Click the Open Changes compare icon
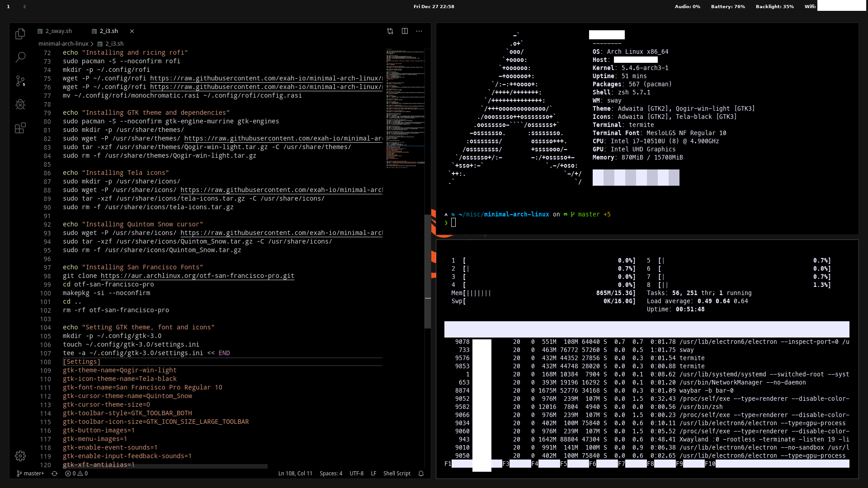The height and width of the screenshot is (488, 868). tap(390, 31)
